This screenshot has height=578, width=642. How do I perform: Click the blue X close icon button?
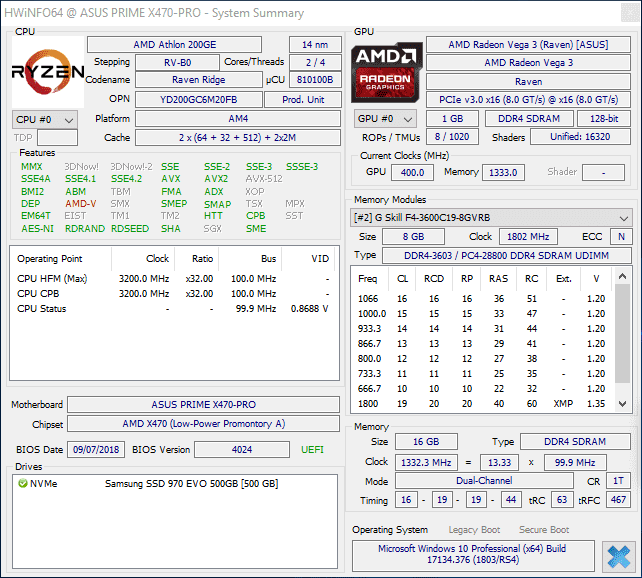click(x=618, y=557)
